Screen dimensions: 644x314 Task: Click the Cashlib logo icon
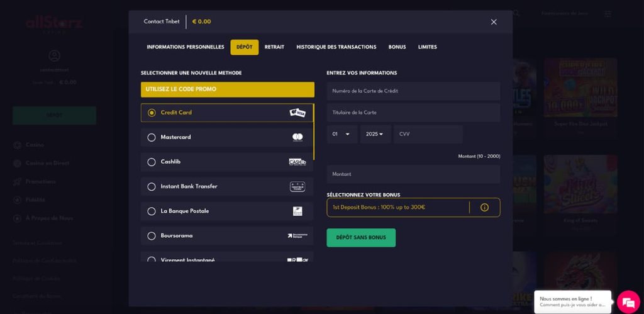click(297, 162)
